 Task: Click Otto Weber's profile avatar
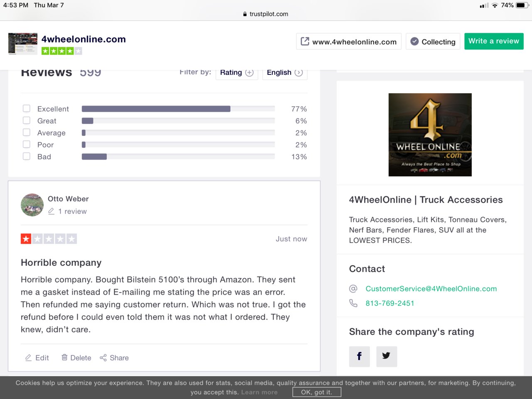32,205
